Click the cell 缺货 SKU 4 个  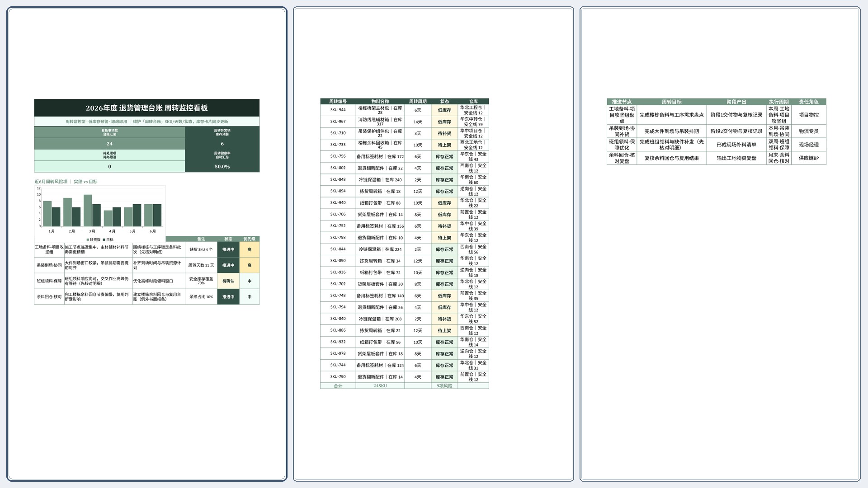click(201, 249)
